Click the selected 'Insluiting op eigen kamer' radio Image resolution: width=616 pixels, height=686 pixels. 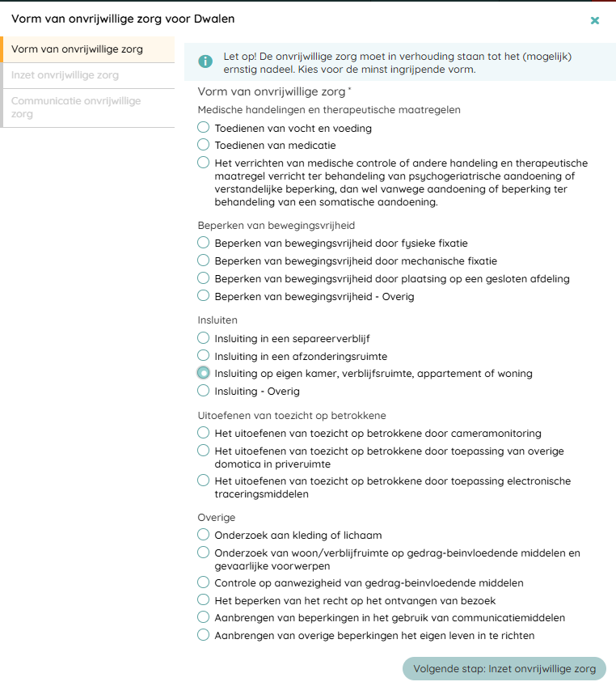[204, 373]
